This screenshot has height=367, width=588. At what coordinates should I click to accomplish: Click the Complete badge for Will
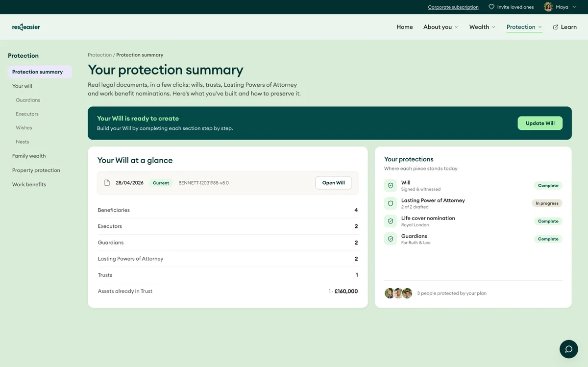pyautogui.click(x=548, y=185)
